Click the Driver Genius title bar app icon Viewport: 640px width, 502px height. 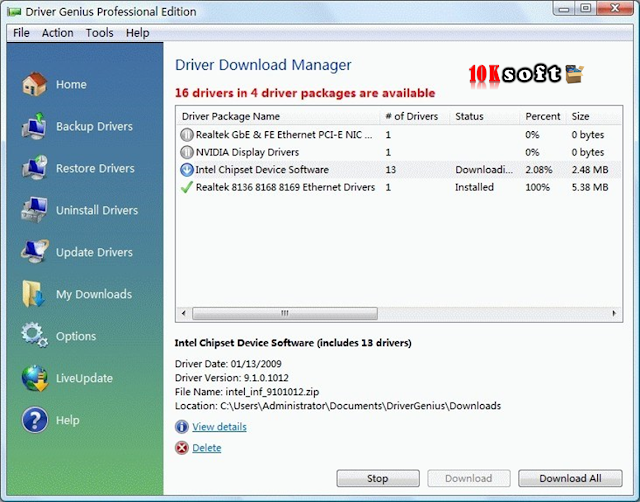14,12
